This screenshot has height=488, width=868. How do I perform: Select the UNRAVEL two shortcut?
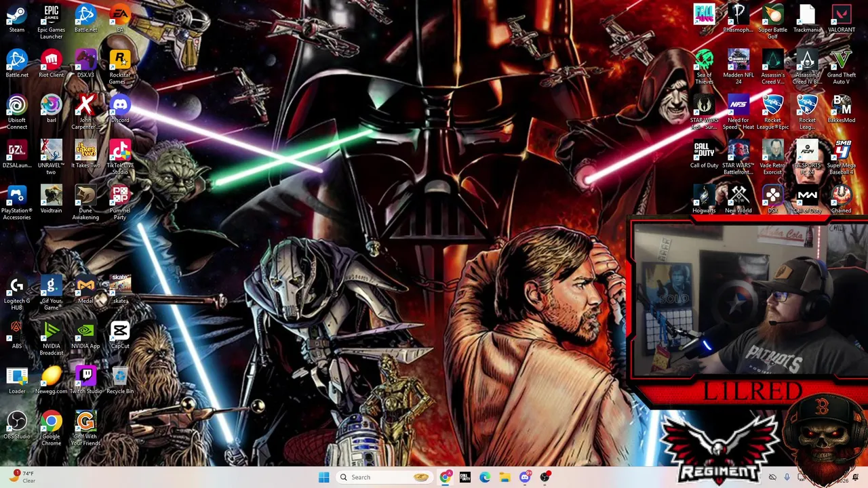coord(52,157)
